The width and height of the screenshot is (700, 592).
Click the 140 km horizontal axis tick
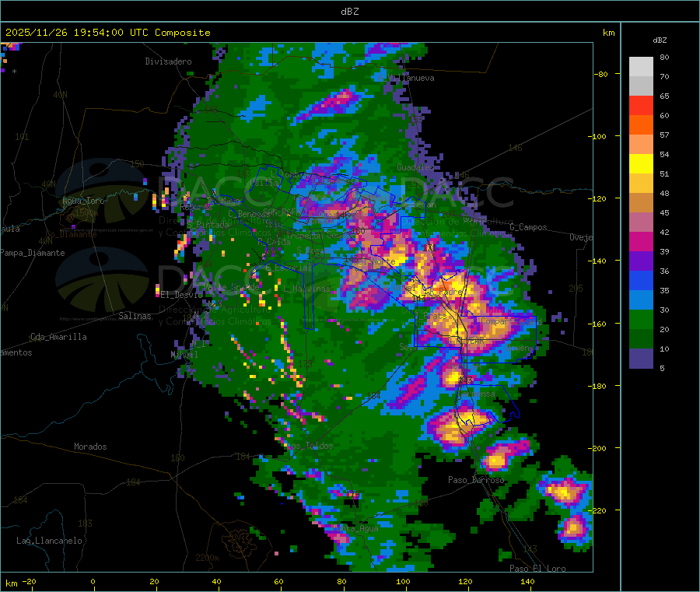[x=527, y=582]
